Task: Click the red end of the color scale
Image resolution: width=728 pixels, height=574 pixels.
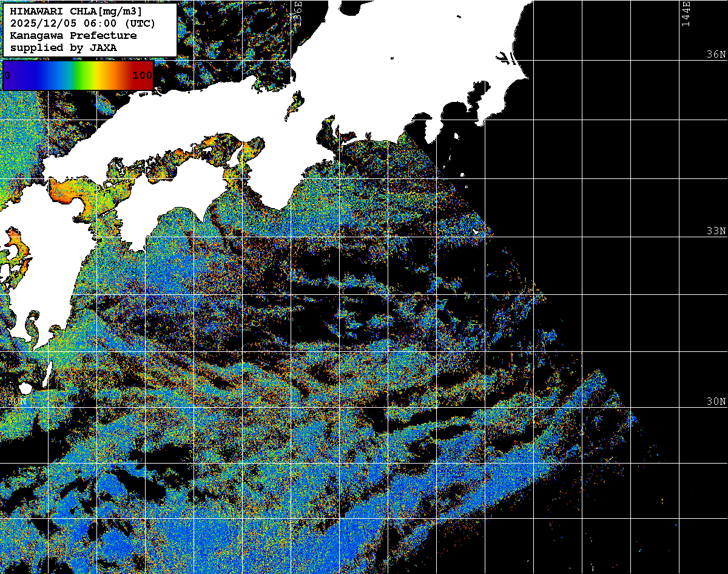Action: point(146,75)
